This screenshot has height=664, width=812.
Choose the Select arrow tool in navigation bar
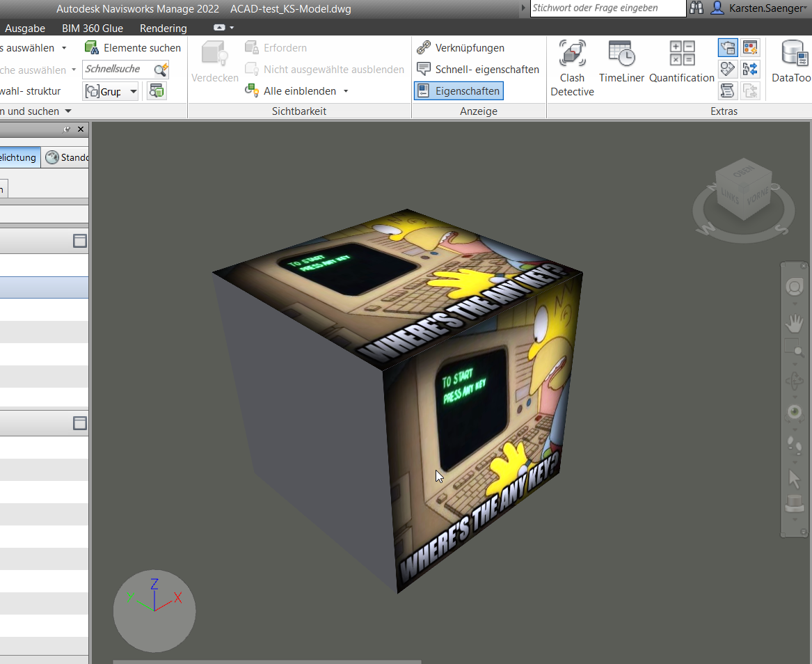794,479
